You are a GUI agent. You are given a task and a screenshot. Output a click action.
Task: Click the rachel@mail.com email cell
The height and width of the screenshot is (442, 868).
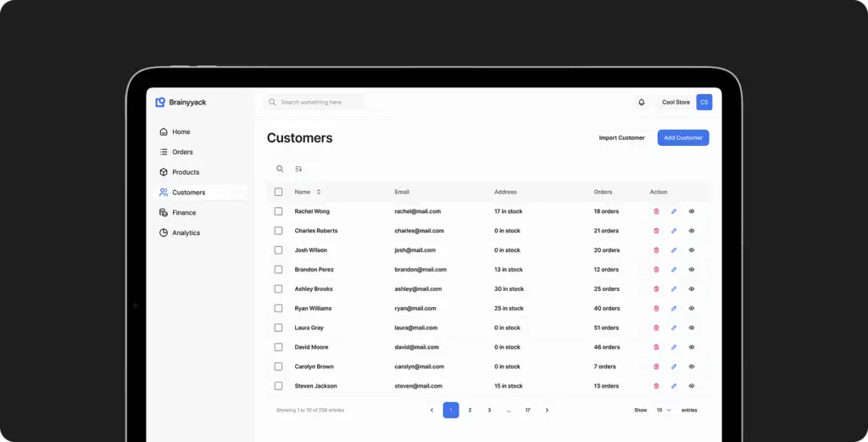click(417, 211)
